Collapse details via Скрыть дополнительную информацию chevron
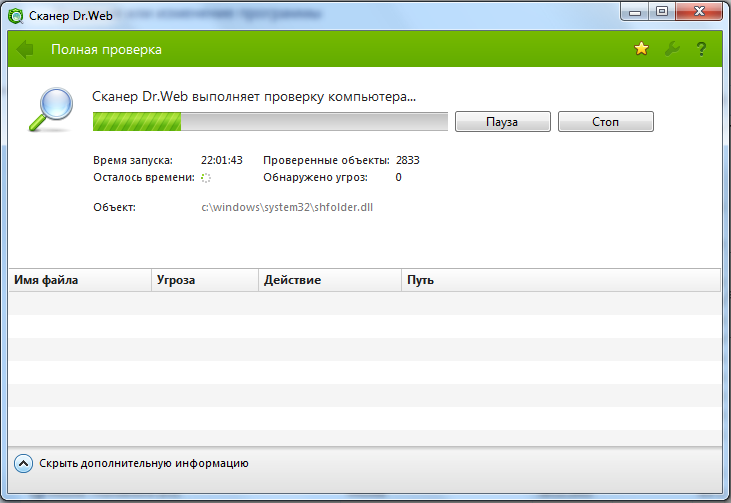Screen dimensions: 731x503 (24, 463)
